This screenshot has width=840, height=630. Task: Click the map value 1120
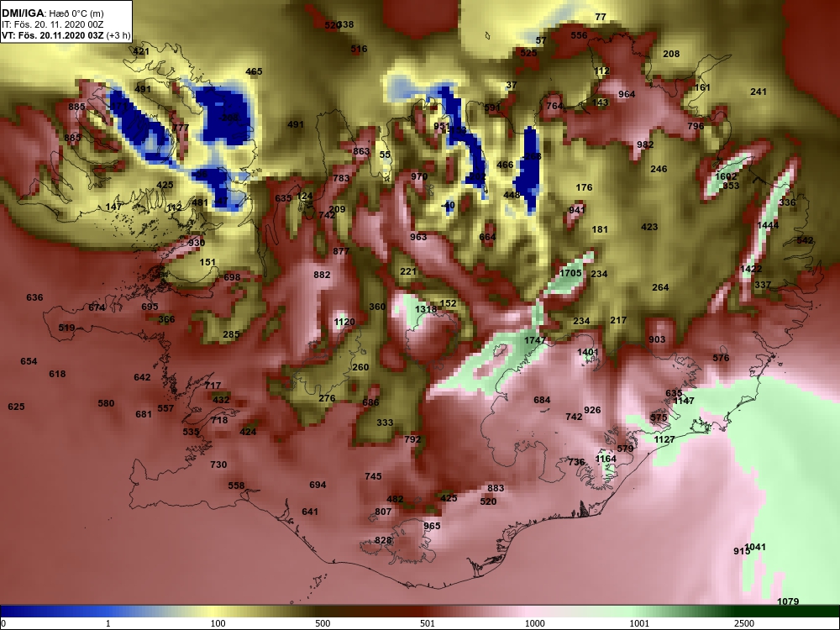point(344,322)
